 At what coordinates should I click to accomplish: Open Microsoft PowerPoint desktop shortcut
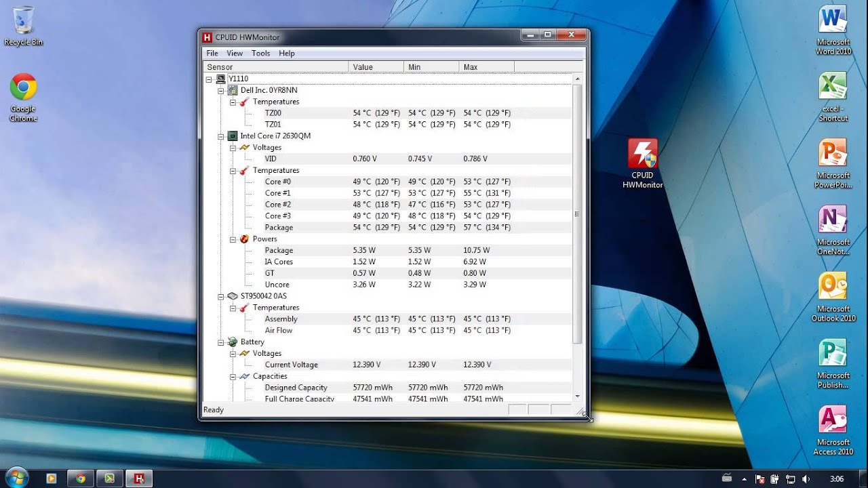(x=833, y=164)
